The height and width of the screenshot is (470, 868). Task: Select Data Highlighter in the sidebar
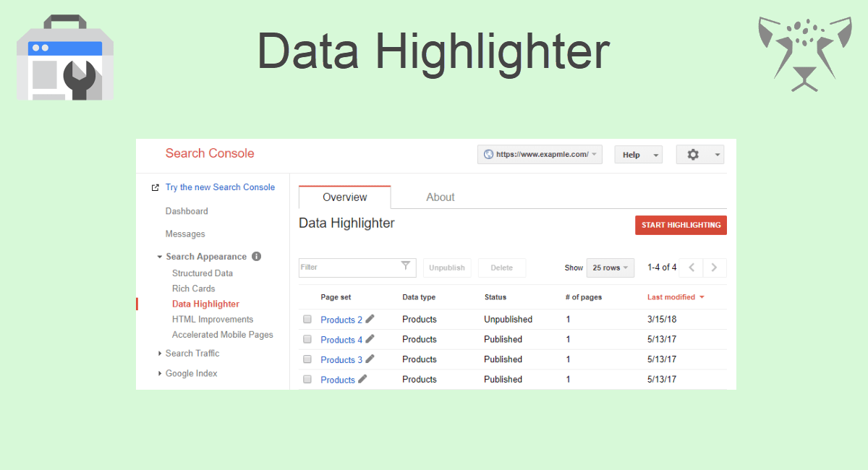point(205,304)
